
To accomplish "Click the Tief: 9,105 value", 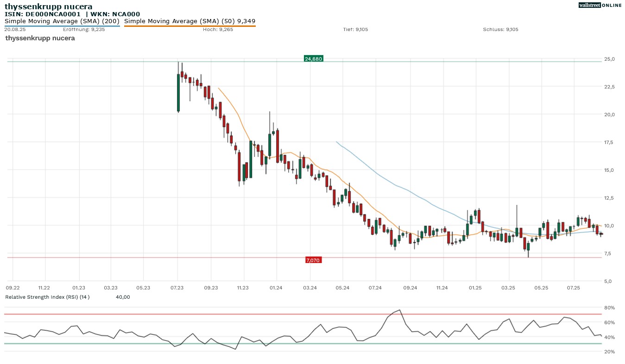I will point(356,29).
